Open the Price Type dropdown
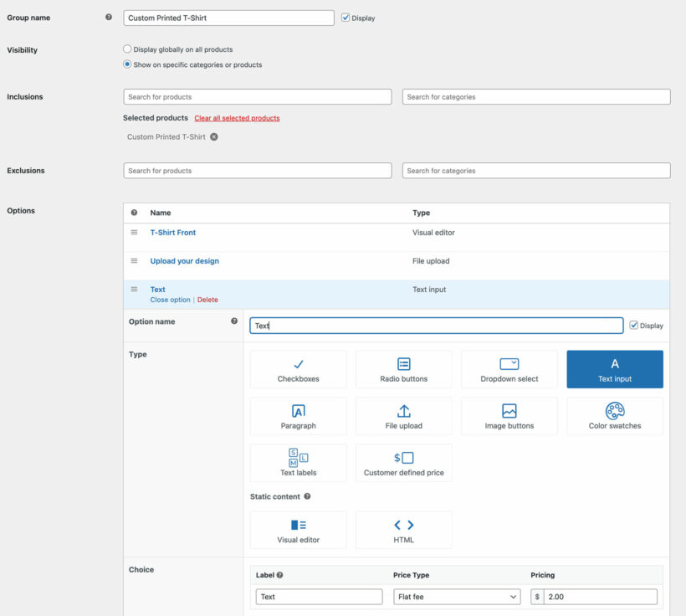This screenshot has height=616, width=686. [456, 596]
